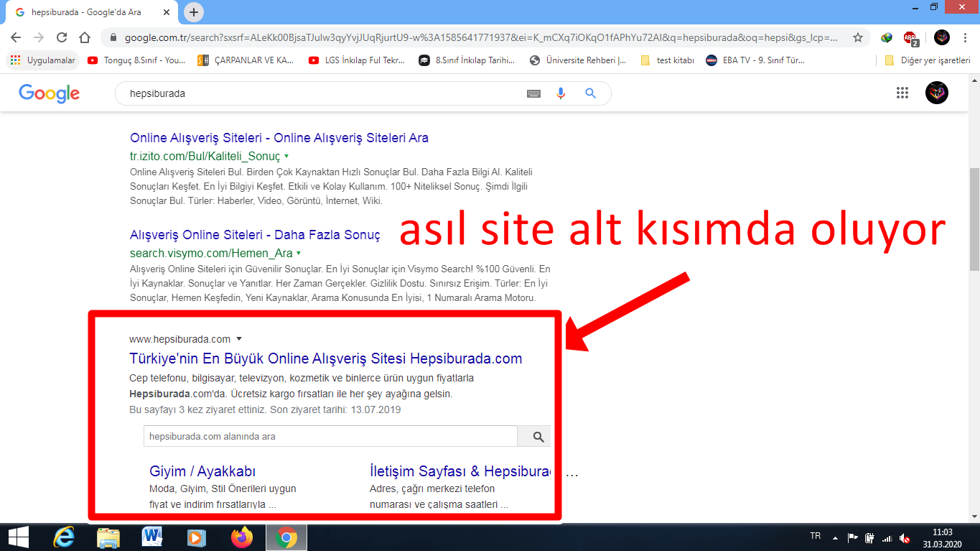
Task: Launch Internet Explorer from the taskbar
Action: pyautogui.click(x=65, y=537)
